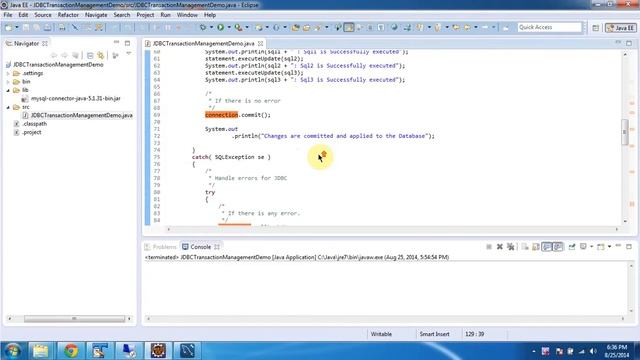Viewport: 640px width, 360px height.
Task: Select the JDBCTransactionManagementDemo.java editor tab
Action: coord(203,43)
